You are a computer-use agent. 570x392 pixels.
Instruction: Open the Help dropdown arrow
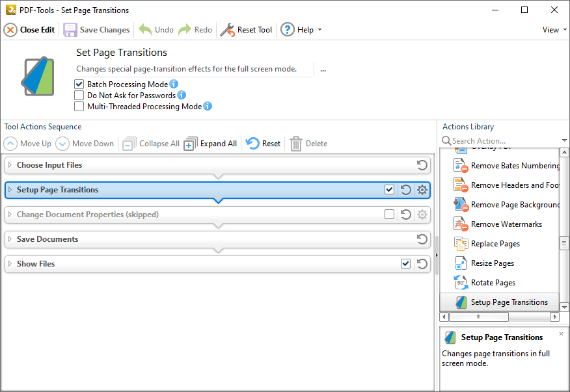[320, 30]
